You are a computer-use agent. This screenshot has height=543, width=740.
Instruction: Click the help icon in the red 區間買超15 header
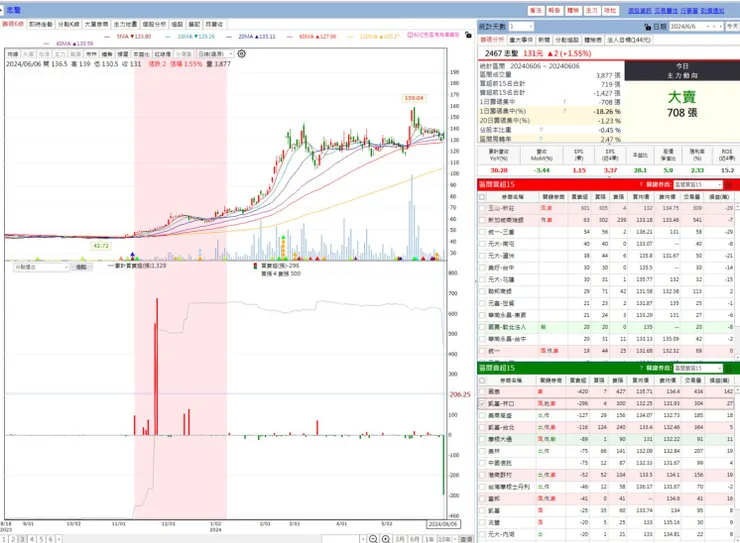(x=641, y=184)
